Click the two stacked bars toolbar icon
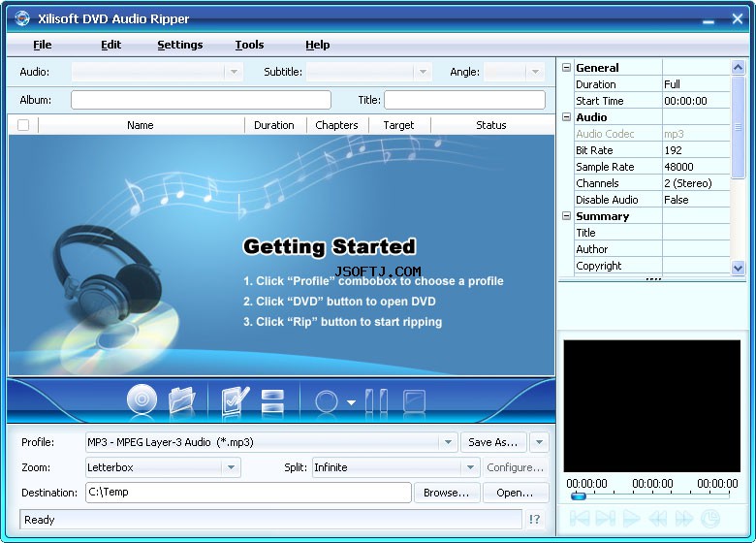756x543 pixels. coord(272,400)
